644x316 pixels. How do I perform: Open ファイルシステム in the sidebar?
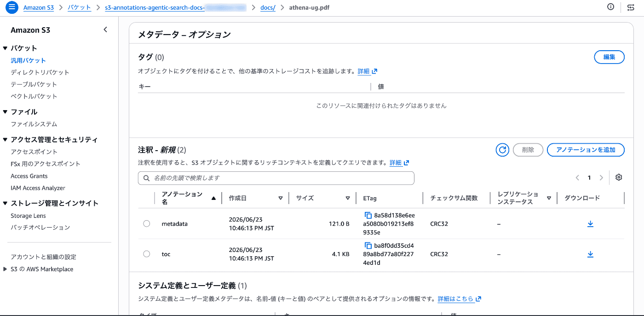[34, 124]
